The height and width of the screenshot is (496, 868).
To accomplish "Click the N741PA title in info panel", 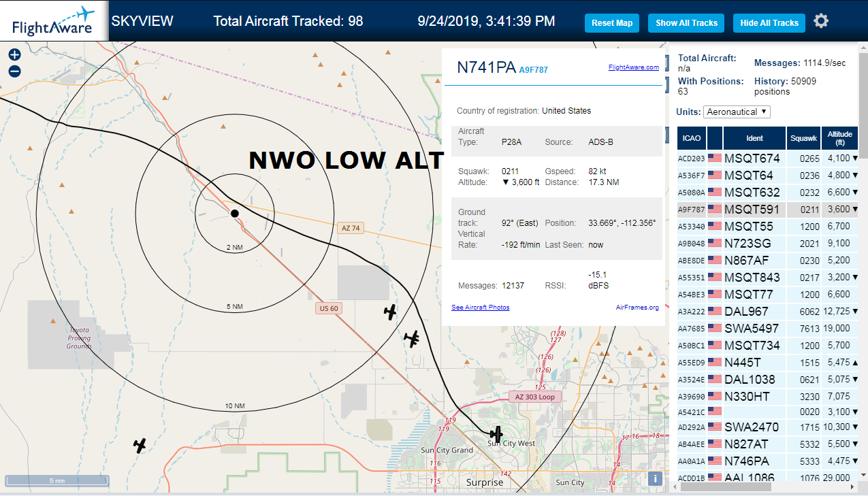I will tap(486, 67).
